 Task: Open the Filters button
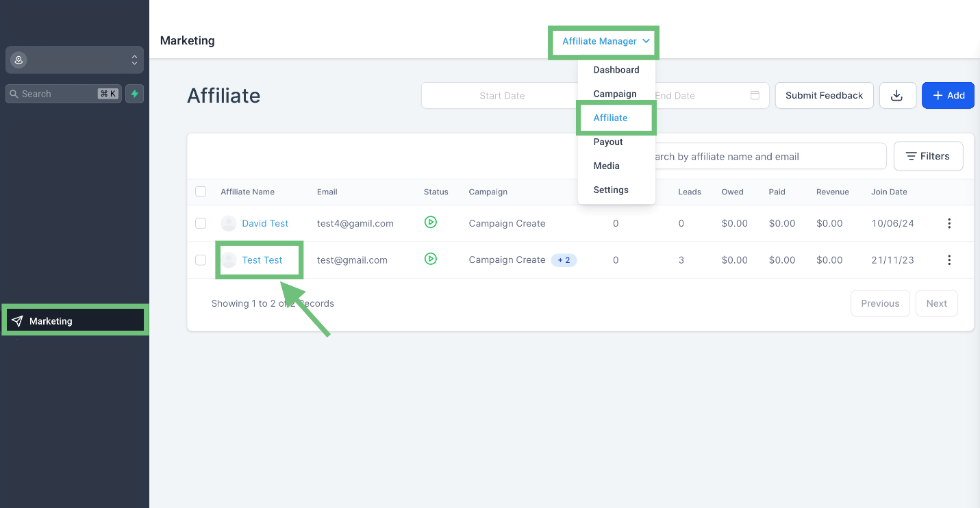[x=928, y=156]
